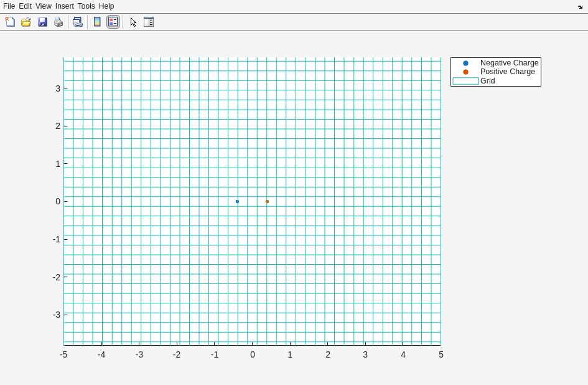Activate the Edit Plot arrow tool
Viewport: 588px width, 385px height.
pos(133,22)
